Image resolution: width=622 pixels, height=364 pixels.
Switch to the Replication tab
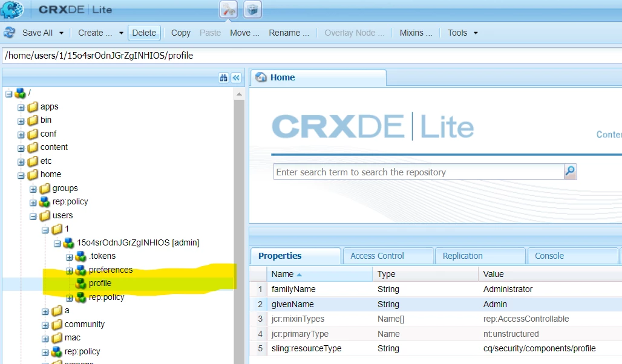pos(480,256)
